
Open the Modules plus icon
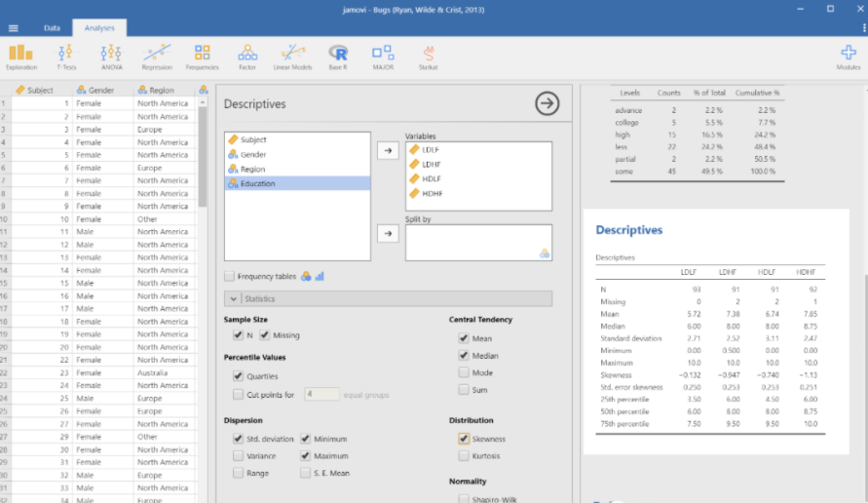848,56
